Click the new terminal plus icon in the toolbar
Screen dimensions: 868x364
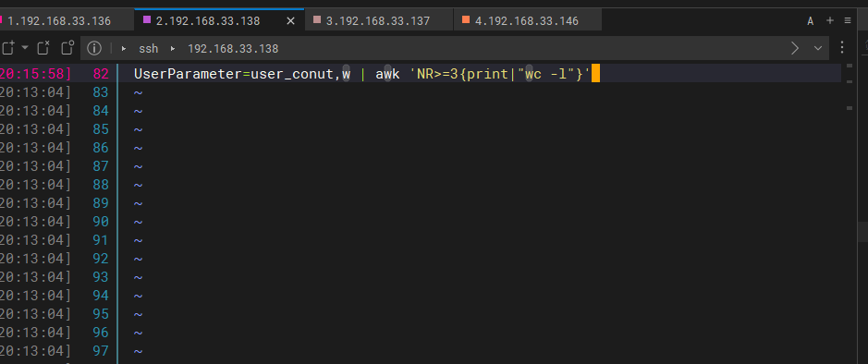click(7, 48)
